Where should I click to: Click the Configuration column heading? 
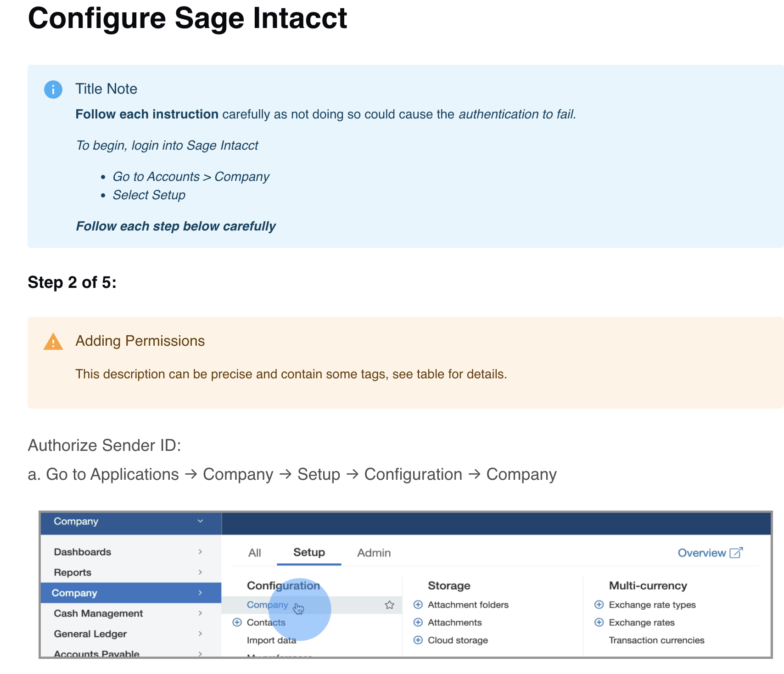(x=283, y=585)
